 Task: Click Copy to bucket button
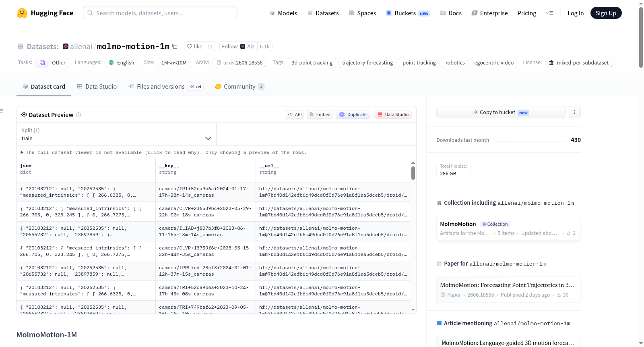click(501, 112)
